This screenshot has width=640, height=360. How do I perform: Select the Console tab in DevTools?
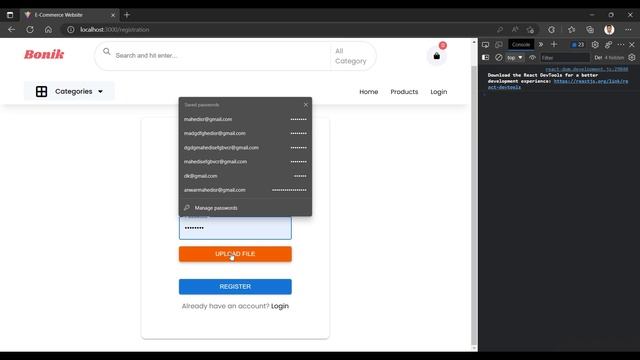521,44
